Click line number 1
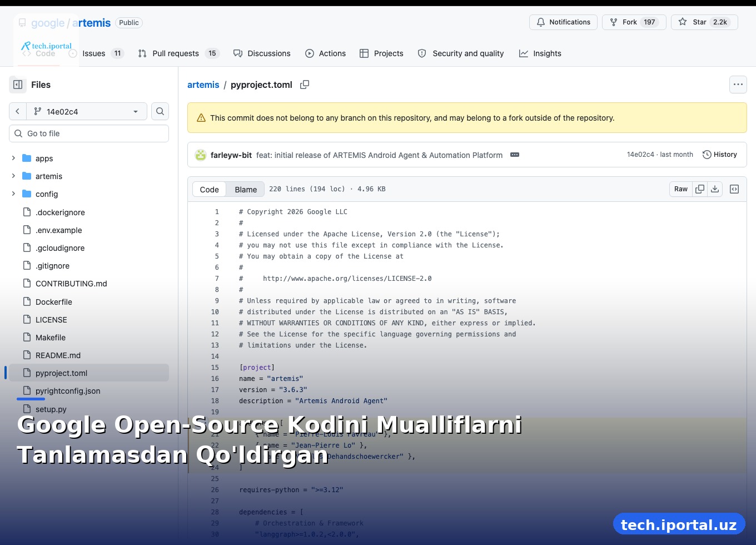This screenshot has height=545, width=756. pyautogui.click(x=217, y=212)
